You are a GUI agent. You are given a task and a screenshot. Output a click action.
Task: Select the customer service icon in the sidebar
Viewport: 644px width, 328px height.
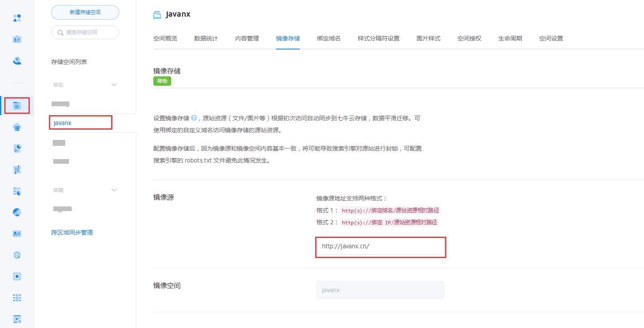[x=17, y=61]
